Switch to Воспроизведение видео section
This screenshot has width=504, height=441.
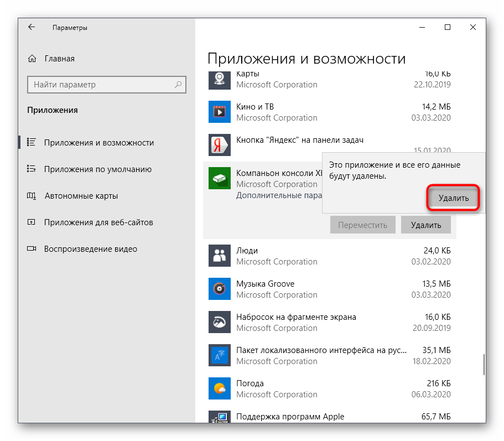pyautogui.click(x=90, y=249)
